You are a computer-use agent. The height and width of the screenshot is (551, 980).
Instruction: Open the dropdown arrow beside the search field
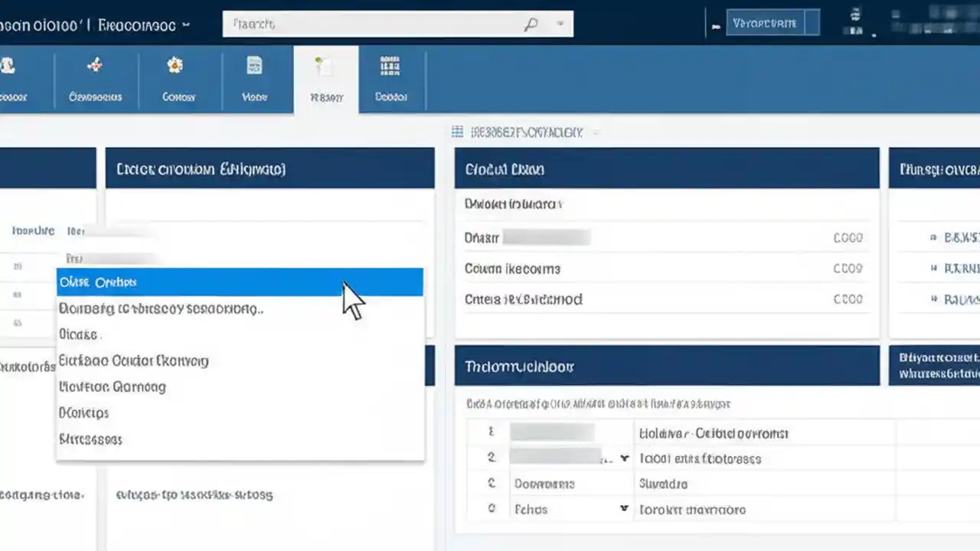[560, 24]
